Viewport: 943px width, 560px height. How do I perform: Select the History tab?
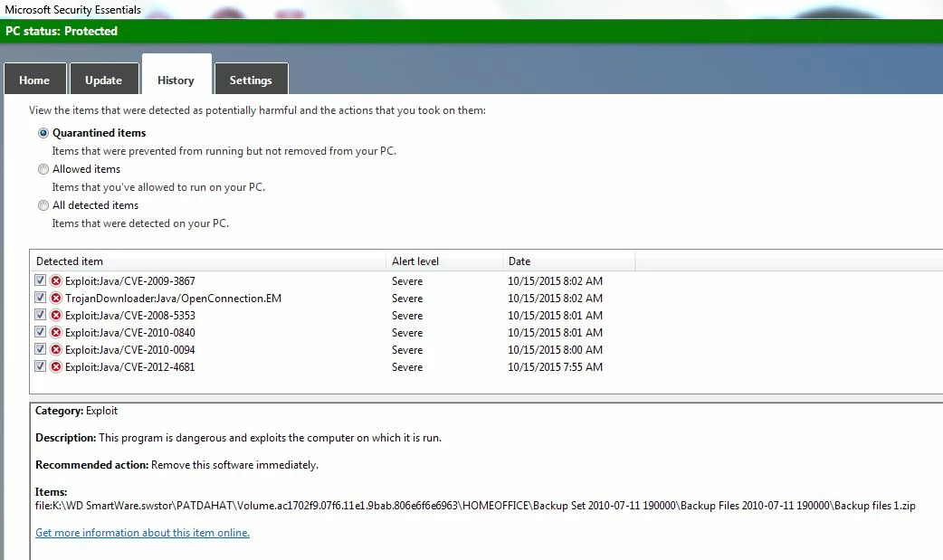(x=176, y=74)
